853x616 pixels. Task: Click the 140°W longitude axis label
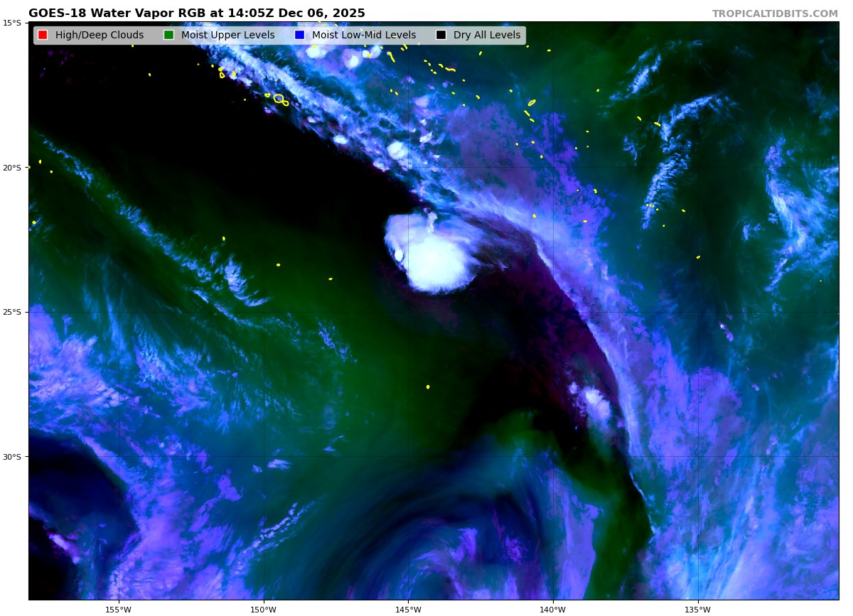click(552, 610)
